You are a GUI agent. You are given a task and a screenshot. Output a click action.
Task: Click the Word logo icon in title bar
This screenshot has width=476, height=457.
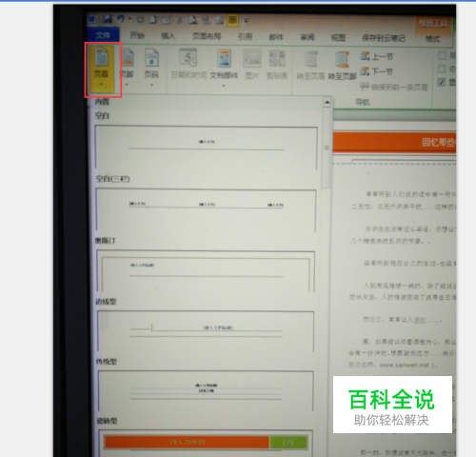(92, 19)
